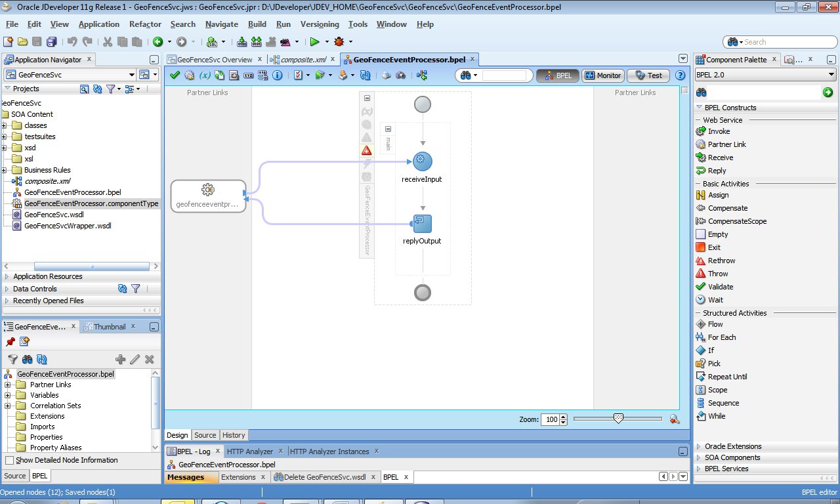
Task: Click the green Run play icon
Action: (315, 41)
